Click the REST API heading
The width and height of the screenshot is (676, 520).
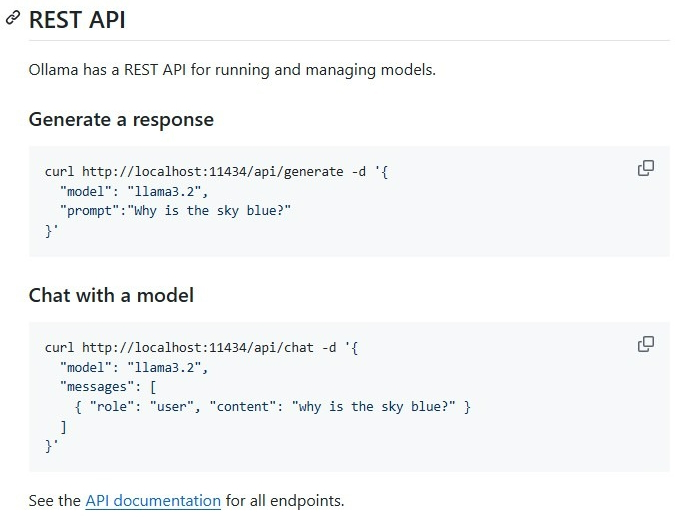coord(77,20)
